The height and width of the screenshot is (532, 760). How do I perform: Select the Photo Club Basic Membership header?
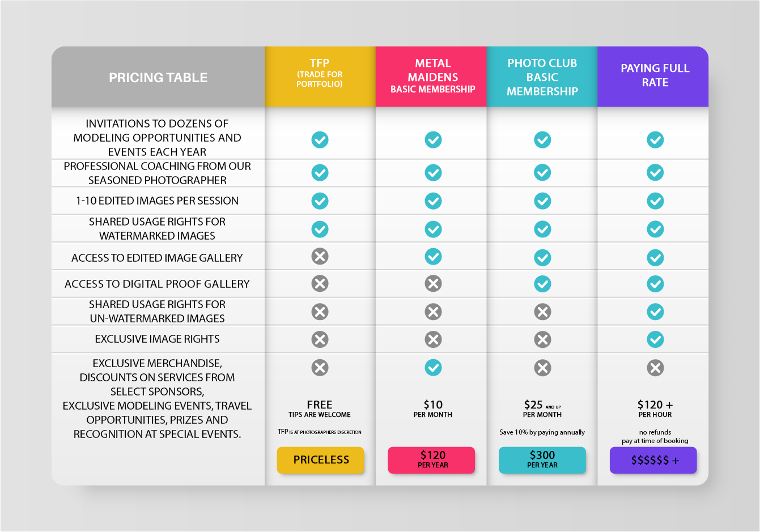point(542,76)
